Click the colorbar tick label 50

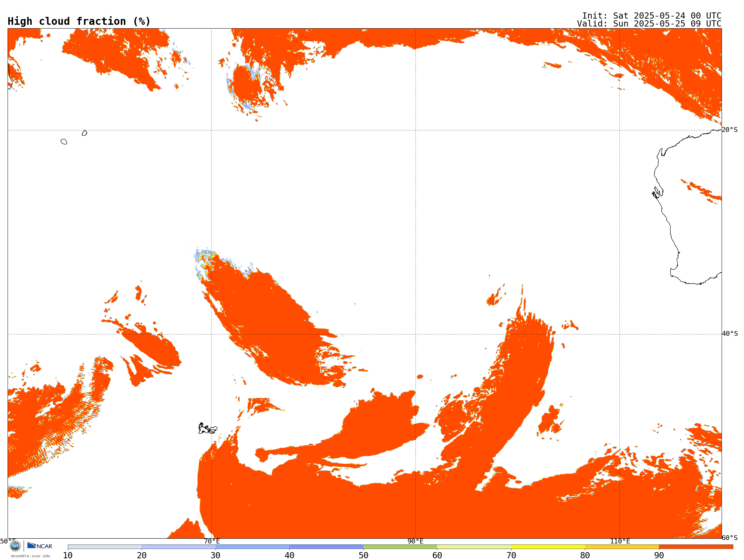[x=363, y=556]
